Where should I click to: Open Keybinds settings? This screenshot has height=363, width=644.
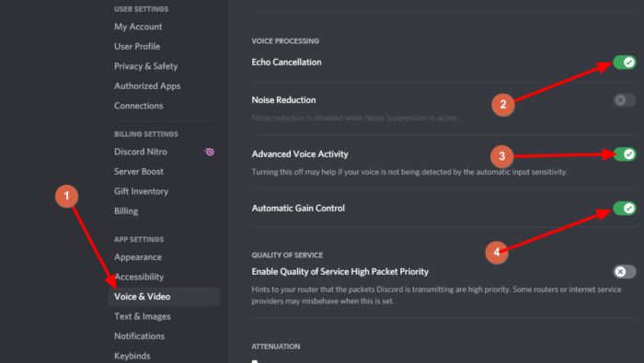pyautogui.click(x=132, y=356)
